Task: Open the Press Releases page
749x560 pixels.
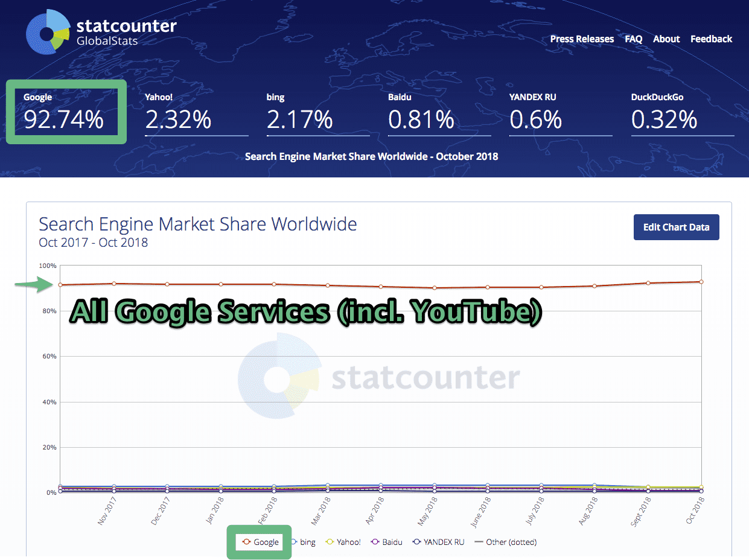Action: click(x=581, y=39)
